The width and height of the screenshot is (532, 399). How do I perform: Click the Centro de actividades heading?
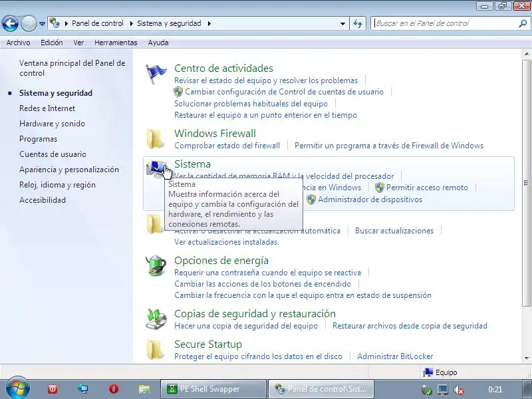pos(223,68)
